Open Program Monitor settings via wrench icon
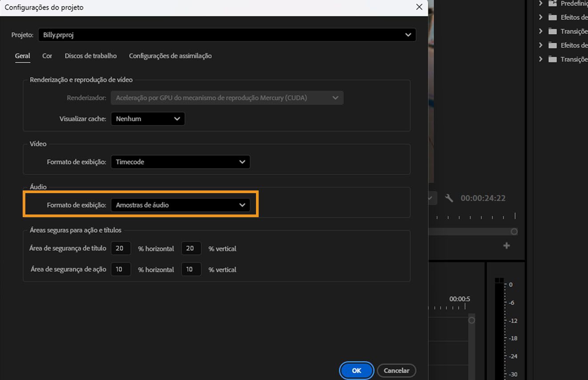 pos(449,198)
